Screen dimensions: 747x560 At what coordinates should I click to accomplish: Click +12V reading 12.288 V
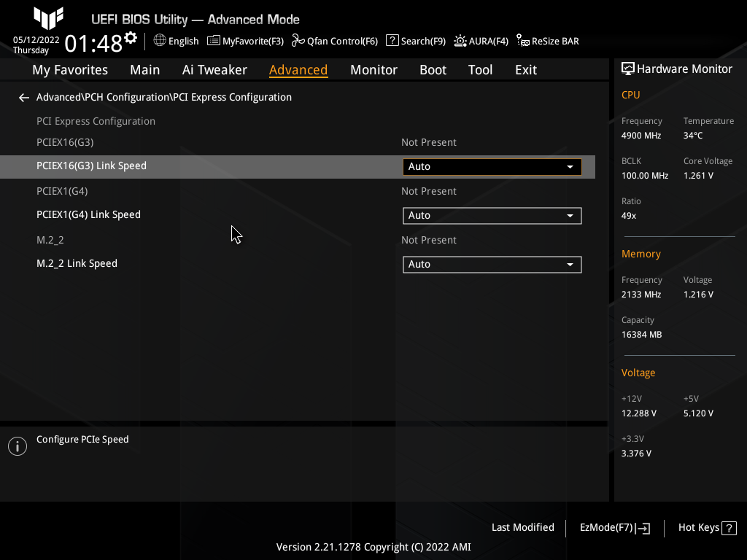pos(639,413)
